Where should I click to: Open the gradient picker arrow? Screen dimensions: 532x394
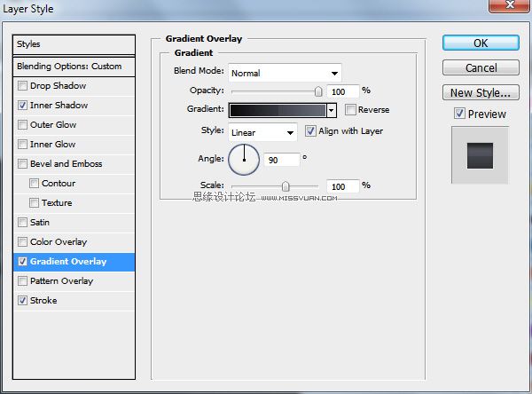click(x=332, y=110)
